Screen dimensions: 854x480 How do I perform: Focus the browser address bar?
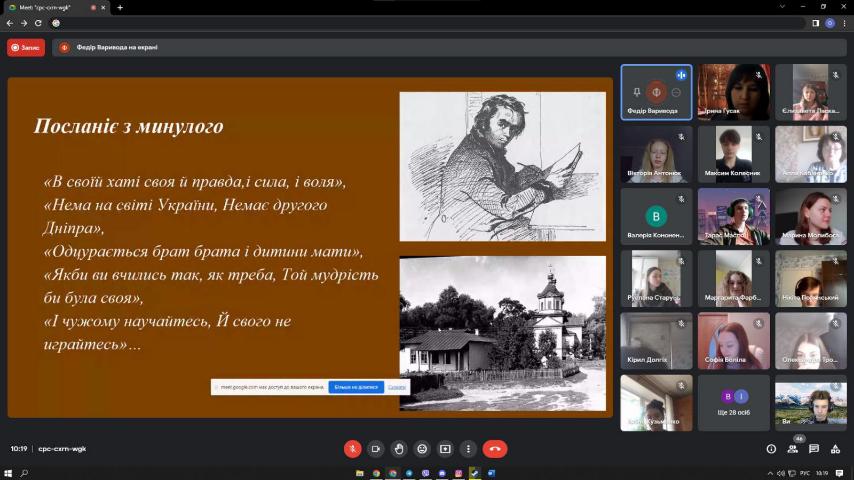coord(430,23)
